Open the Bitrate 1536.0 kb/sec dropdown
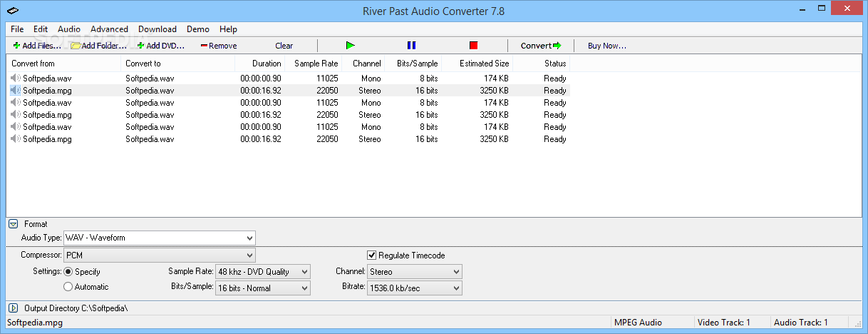Screen dimensions: 868x334 pyautogui.click(x=414, y=288)
